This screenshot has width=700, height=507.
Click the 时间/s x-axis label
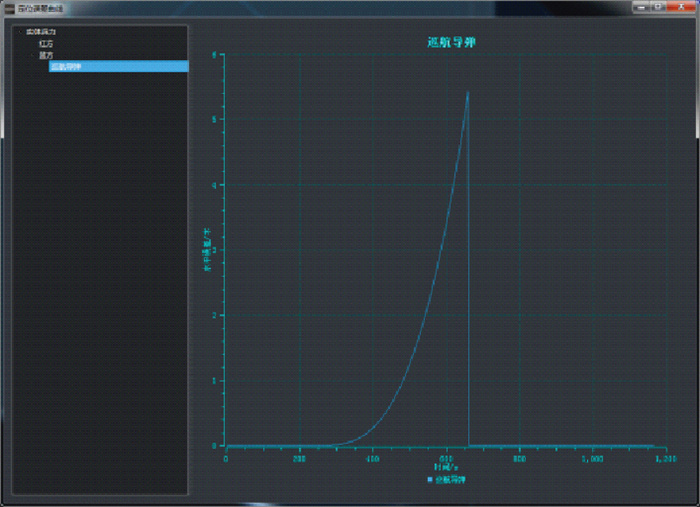pos(445,467)
